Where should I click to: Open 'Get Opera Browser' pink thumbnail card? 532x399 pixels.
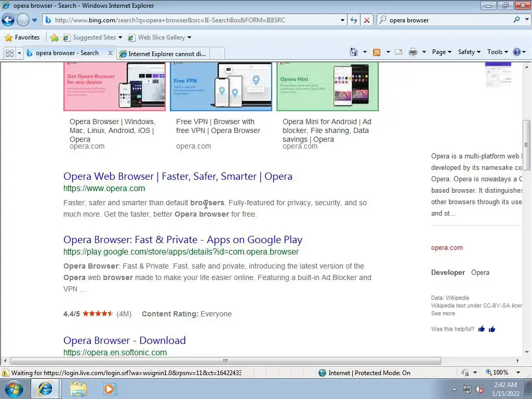(115, 87)
